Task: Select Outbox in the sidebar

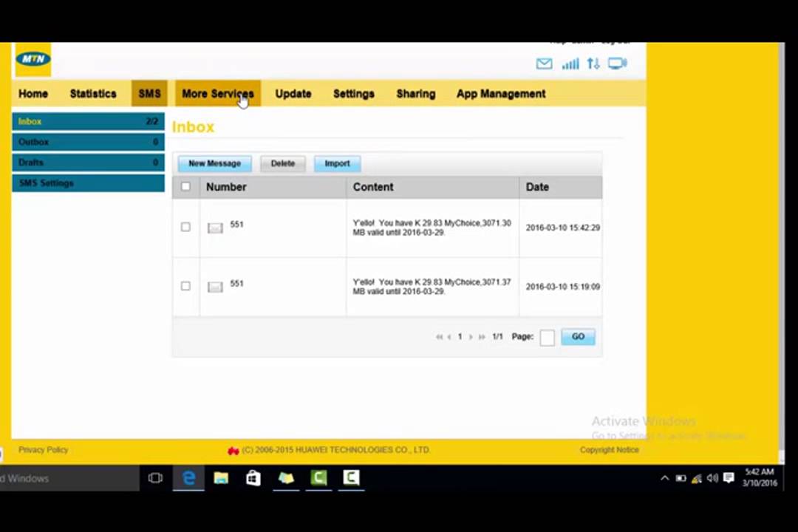Action: [x=88, y=142]
